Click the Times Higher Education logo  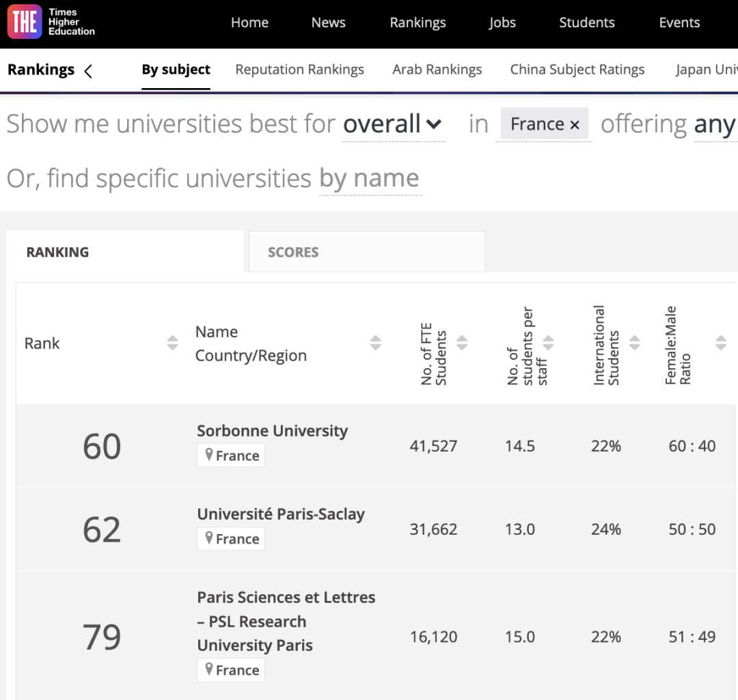pyautogui.click(x=51, y=22)
